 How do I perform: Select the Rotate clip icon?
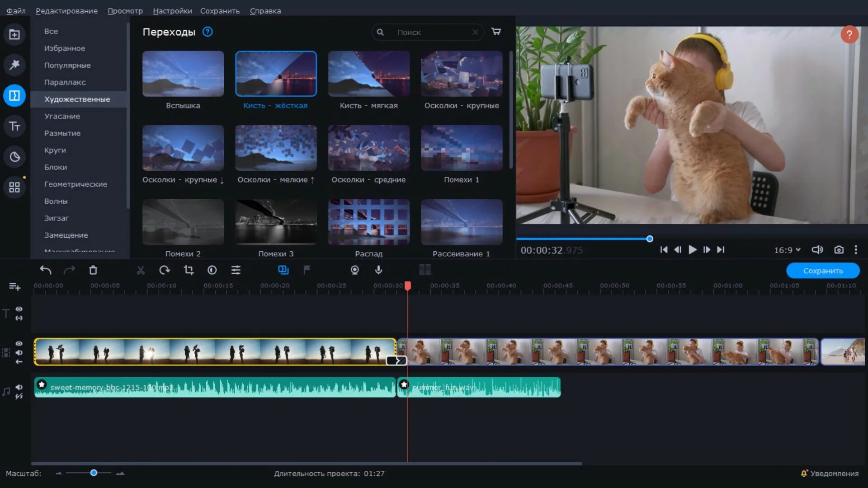click(x=165, y=270)
